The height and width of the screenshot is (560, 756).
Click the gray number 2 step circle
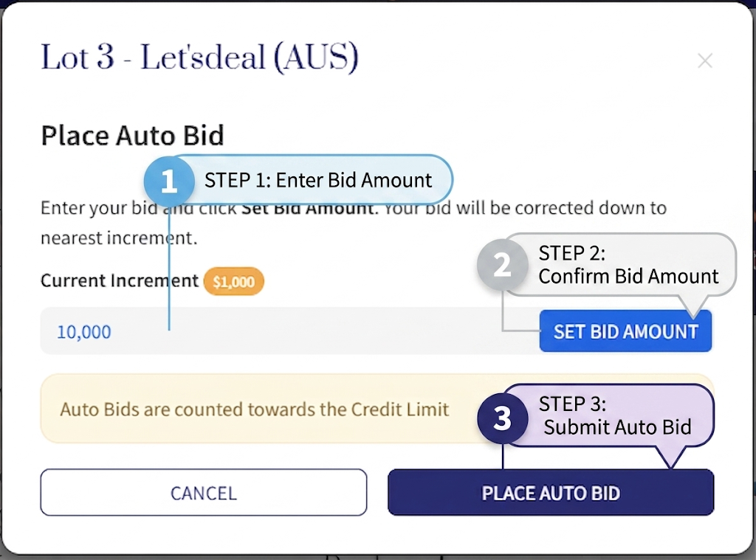coord(502,265)
